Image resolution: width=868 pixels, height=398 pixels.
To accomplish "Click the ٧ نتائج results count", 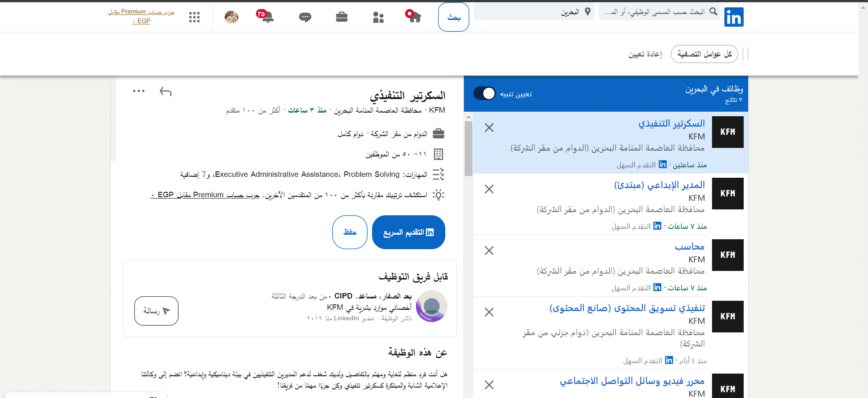I will tap(733, 100).
